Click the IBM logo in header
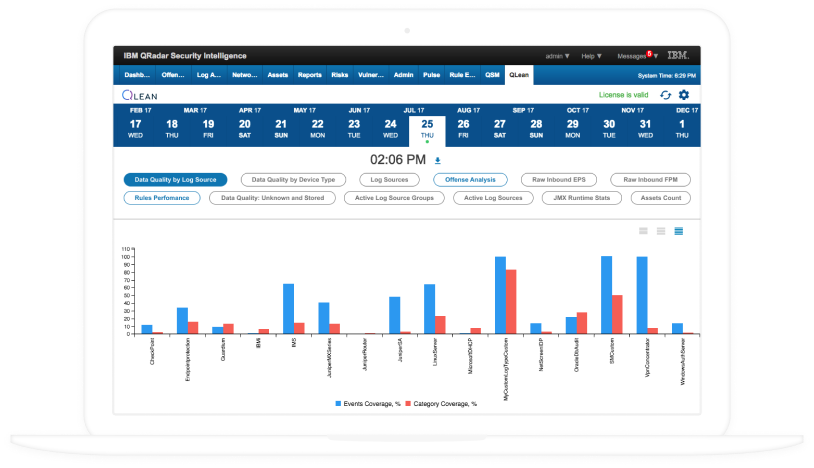 tap(678, 55)
